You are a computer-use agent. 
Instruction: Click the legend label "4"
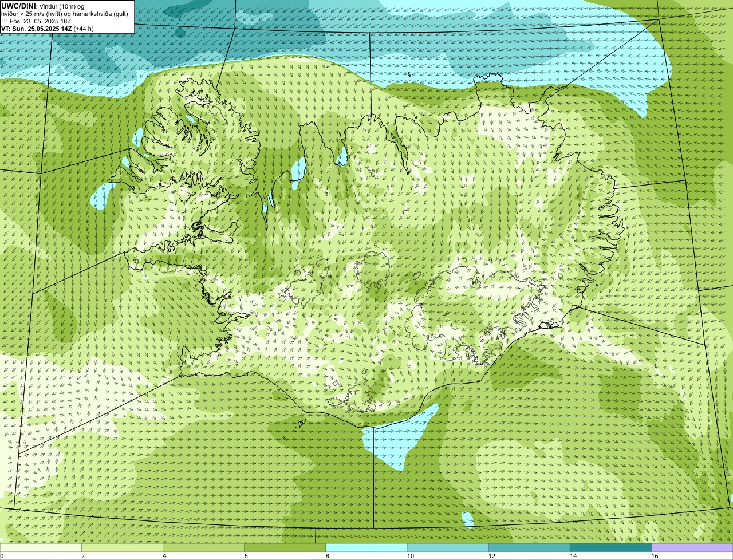(164, 556)
